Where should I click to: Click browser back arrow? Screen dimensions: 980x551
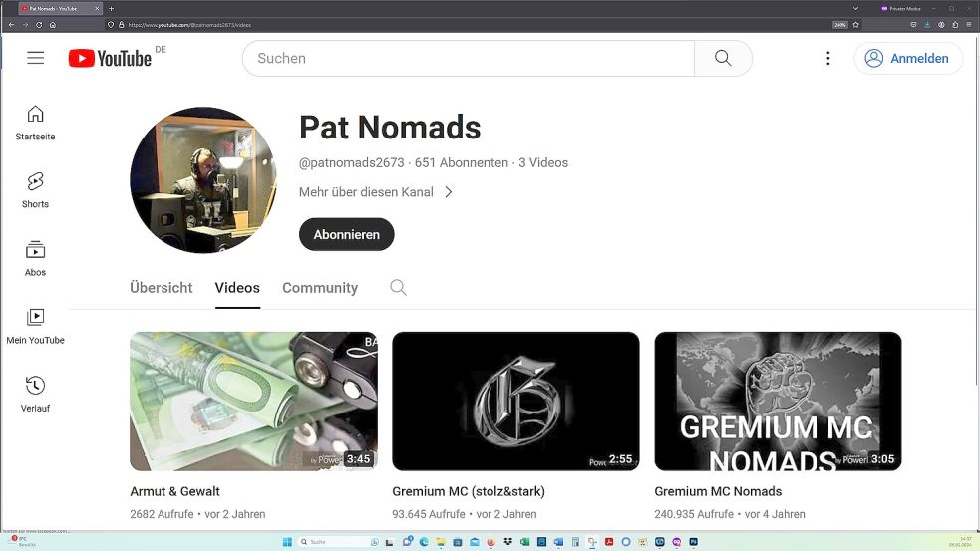click(11, 25)
